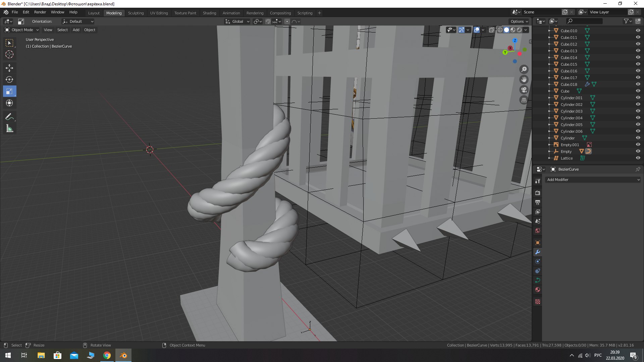Click the Scene name field

pyautogui.click(x=541, y=12)
